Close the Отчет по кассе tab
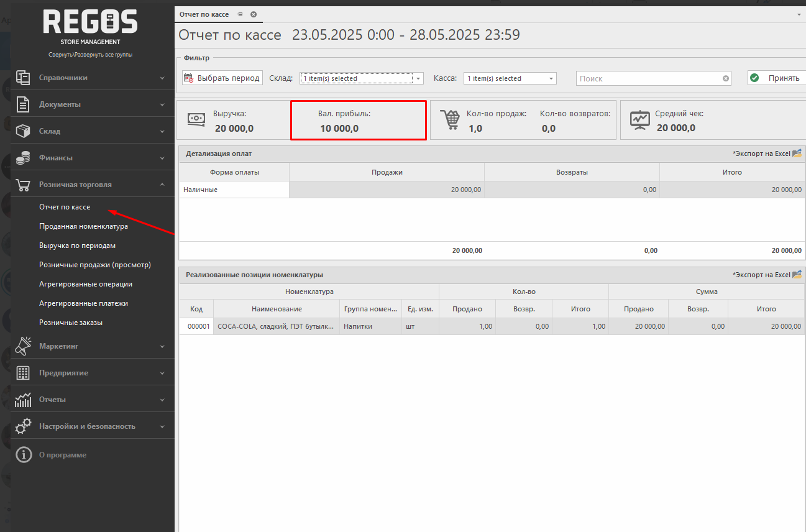Viewport: 806px width, 532px height. point(253,14)
